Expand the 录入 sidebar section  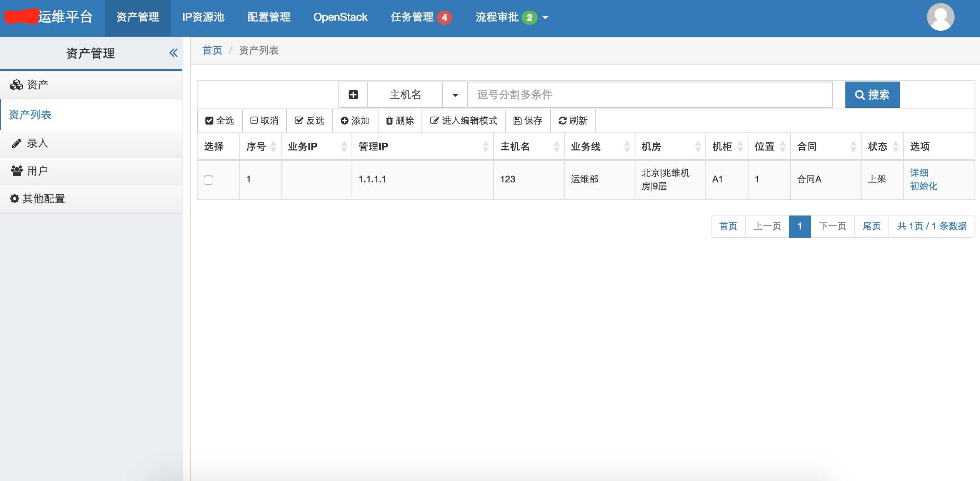pyautogui.click(x=91, y=144)
